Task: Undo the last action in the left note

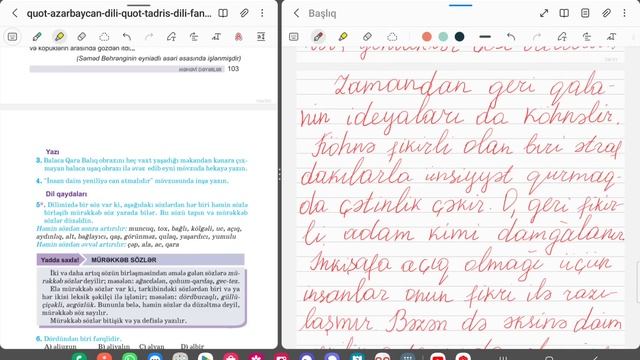Action: [x=127, y=37]
